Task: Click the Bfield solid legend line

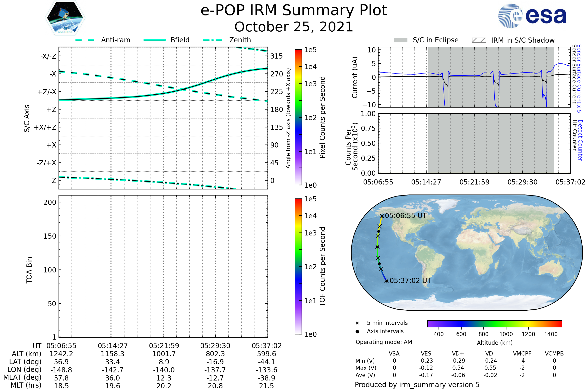Action: (x=155, y=40)
